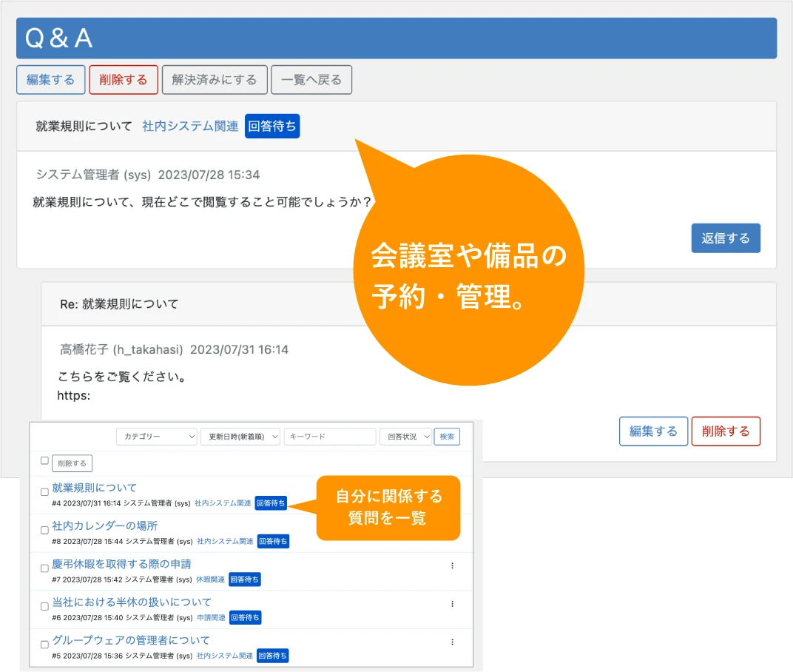The width and height of the screenshot is (793, 672).
Task: Select checkbox for 社内カレンダーの場所
Action: [44, 530]
